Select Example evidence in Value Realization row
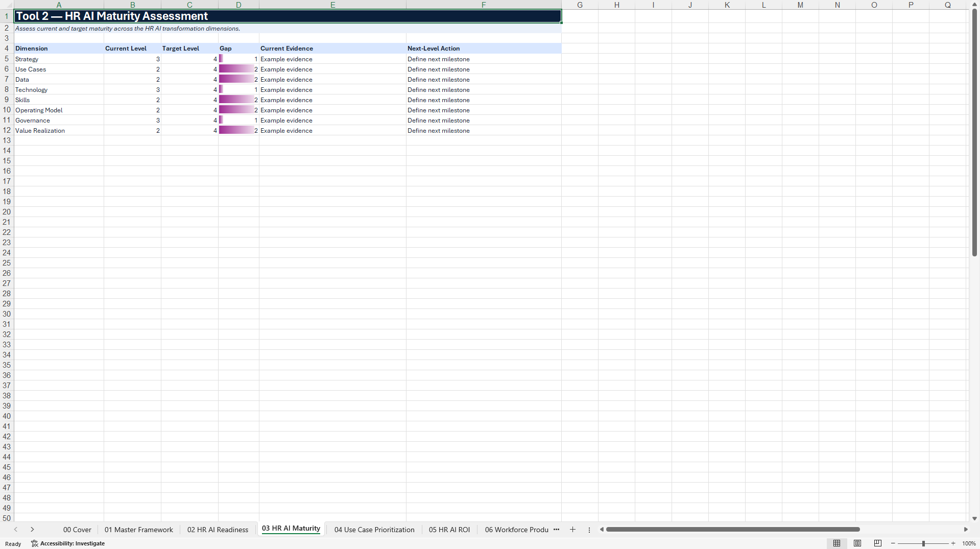 [332, 130]
